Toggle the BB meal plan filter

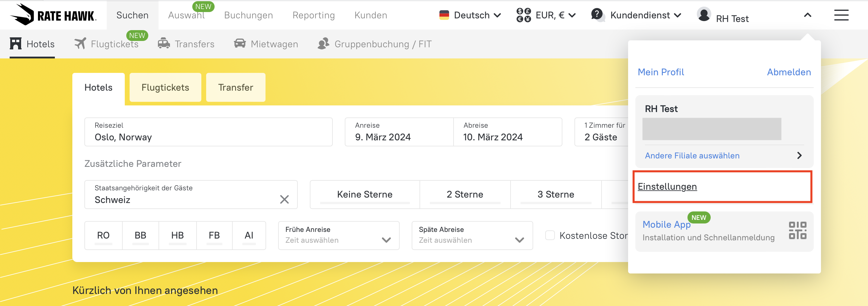point(140,235)
